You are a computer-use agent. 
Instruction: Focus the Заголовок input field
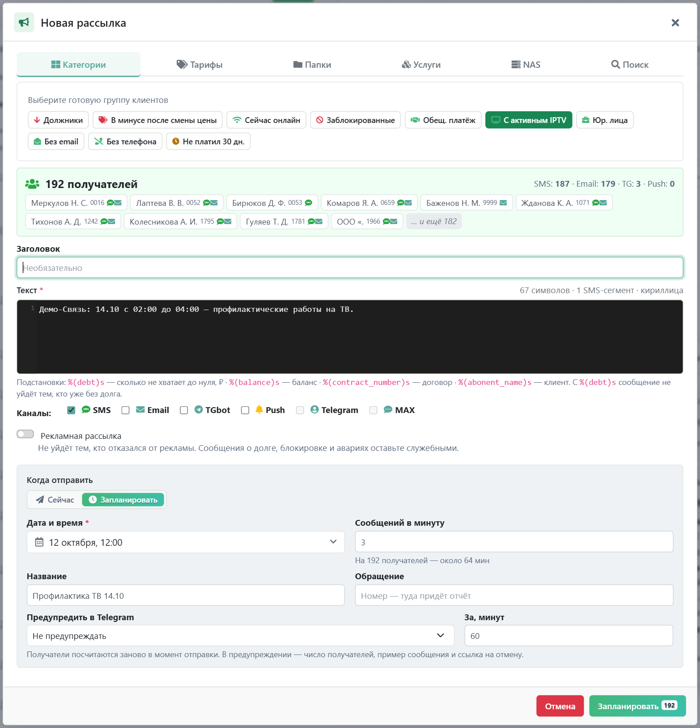click(x=350, y=268)
